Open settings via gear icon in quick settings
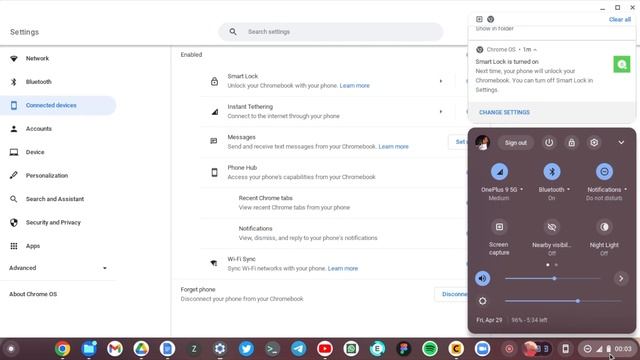Screen dimensions: 640x360 [x=594, y=142]
